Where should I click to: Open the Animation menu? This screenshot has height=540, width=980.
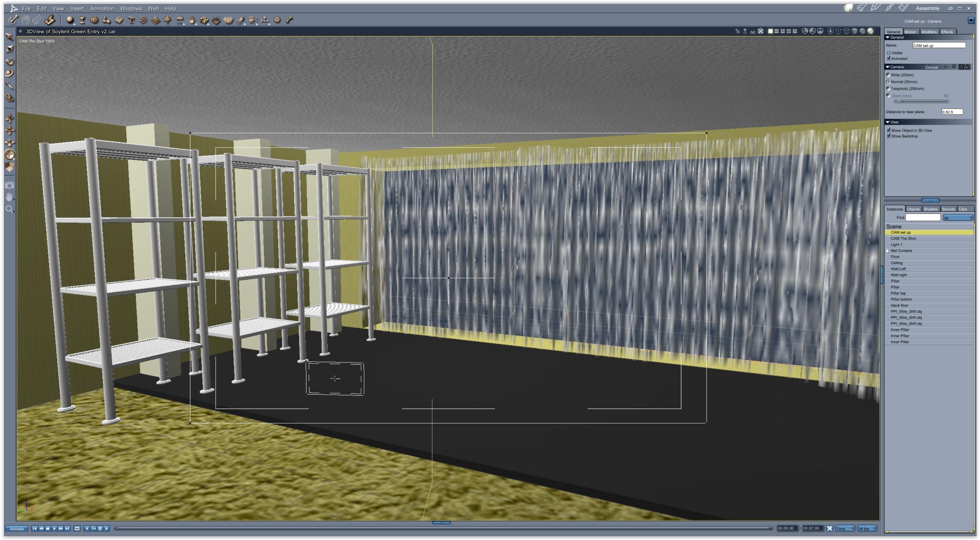[102, 9]
